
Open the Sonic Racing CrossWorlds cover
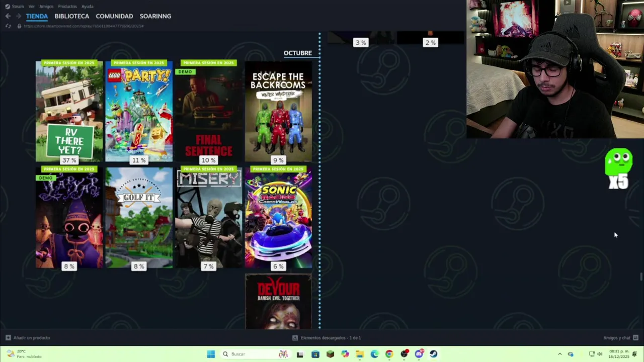[278, 218]
